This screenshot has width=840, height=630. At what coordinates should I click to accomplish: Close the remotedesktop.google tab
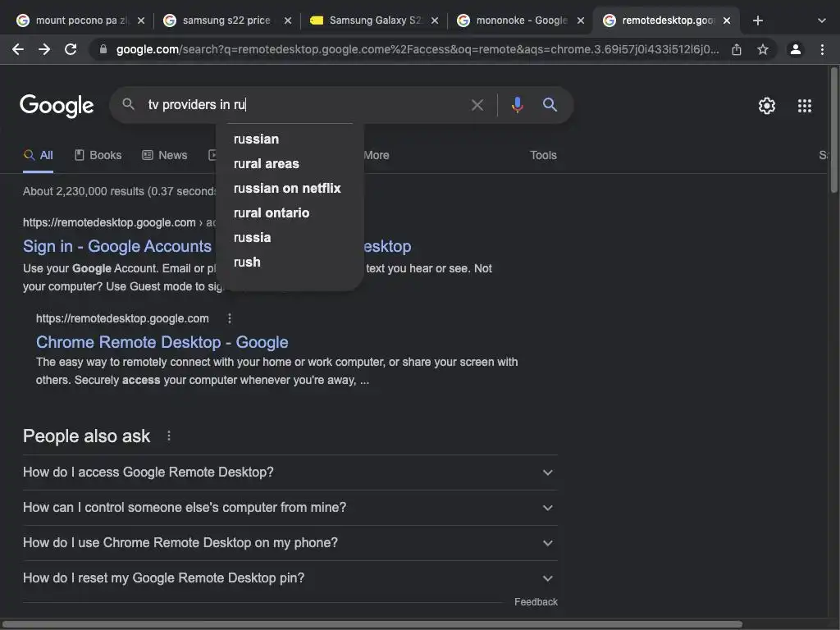[x=727, y=21]
